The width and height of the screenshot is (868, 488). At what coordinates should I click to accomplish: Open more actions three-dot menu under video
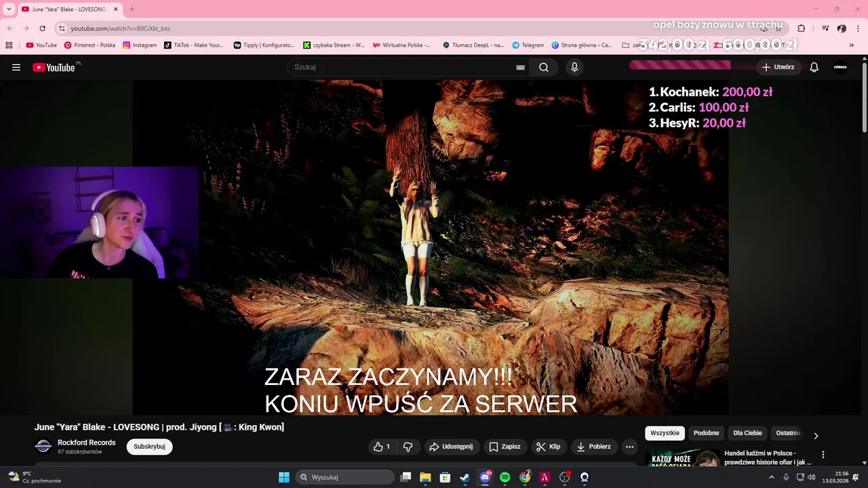(629, 447)
